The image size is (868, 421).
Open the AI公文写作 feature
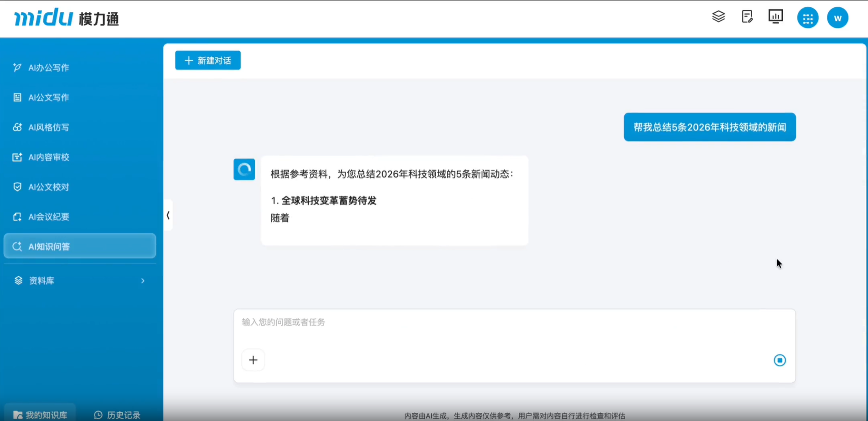48,97
